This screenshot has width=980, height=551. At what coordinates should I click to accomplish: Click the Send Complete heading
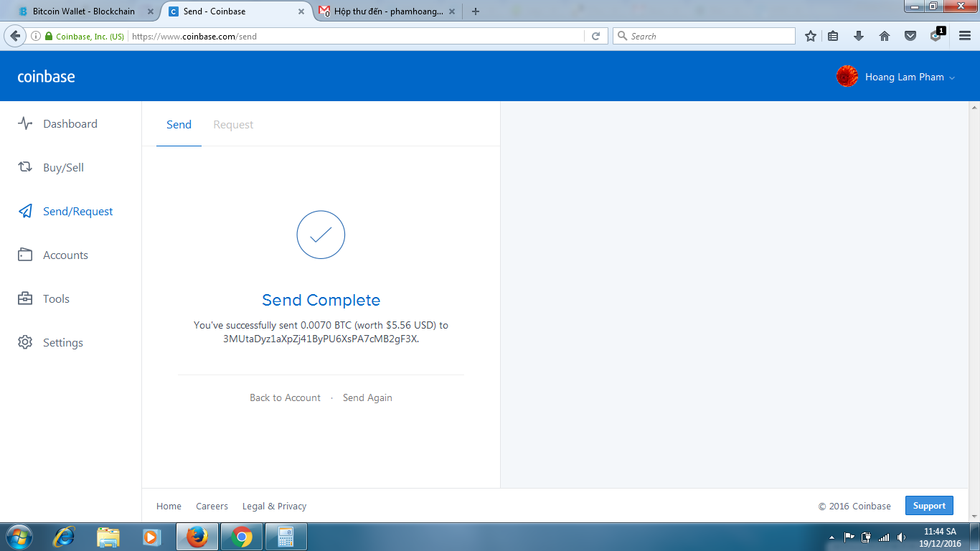tap(321, 300)
